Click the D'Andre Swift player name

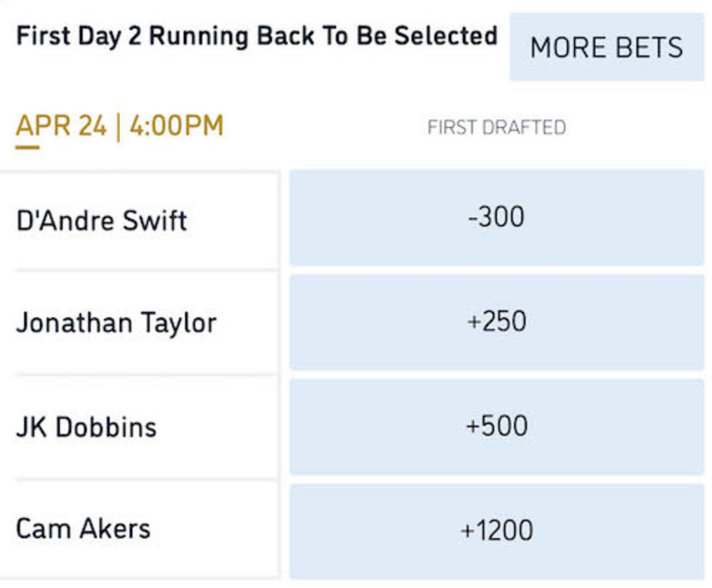click(102, 220)
